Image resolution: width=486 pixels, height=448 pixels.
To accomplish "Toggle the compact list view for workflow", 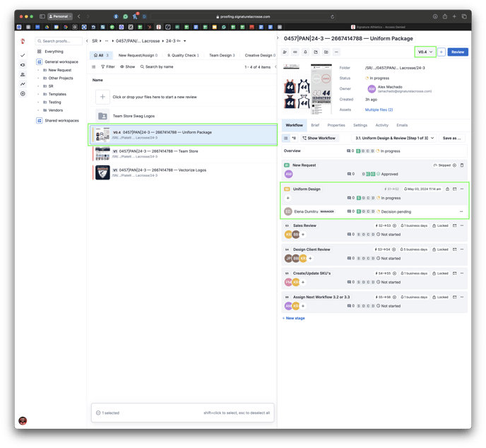I will (285, 138).
